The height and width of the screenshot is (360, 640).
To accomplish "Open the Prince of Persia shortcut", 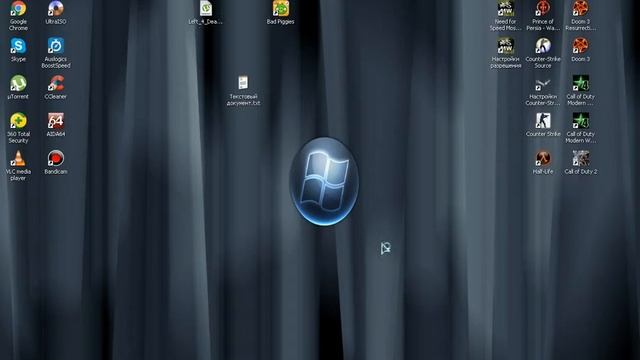I will 543,9.
